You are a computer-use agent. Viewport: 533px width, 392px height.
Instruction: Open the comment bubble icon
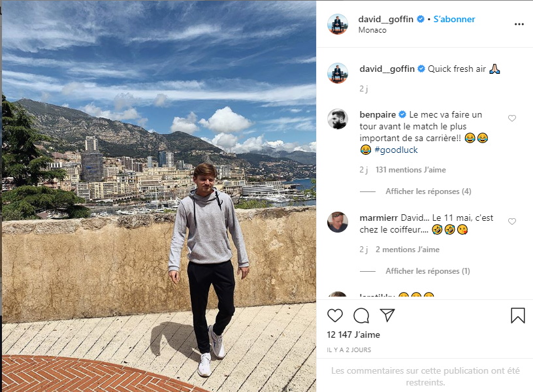pos(361,316)
